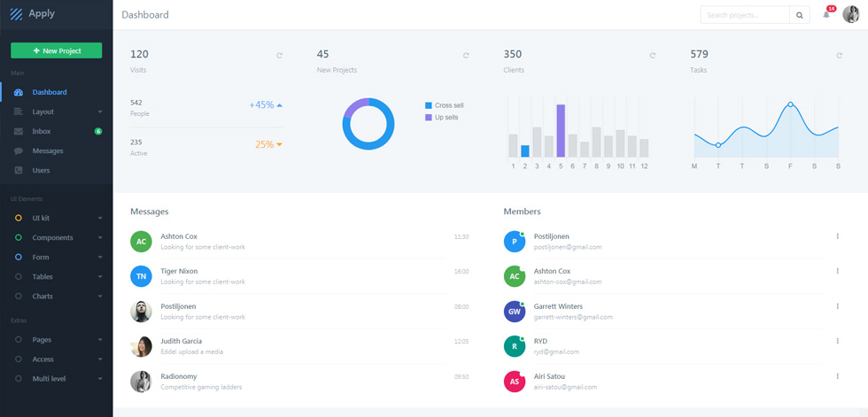Screen dimensions: 868x417
Task: Open more options for Garrett Winters
Action: point(838,305)
